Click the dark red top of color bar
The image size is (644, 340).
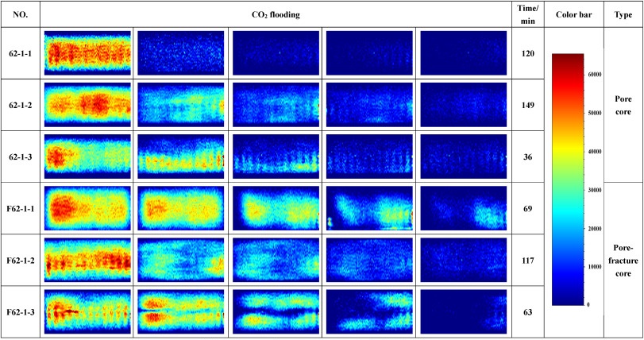tap(567, 58)
